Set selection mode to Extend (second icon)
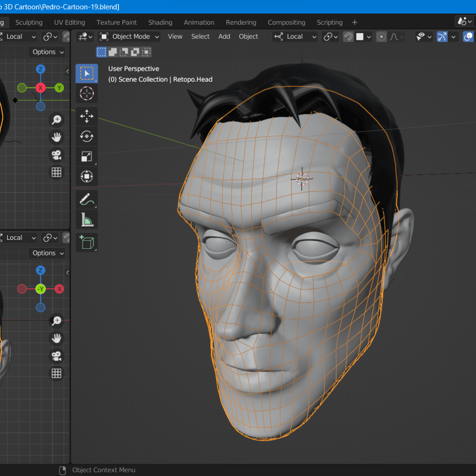 [x=112, y=52]
